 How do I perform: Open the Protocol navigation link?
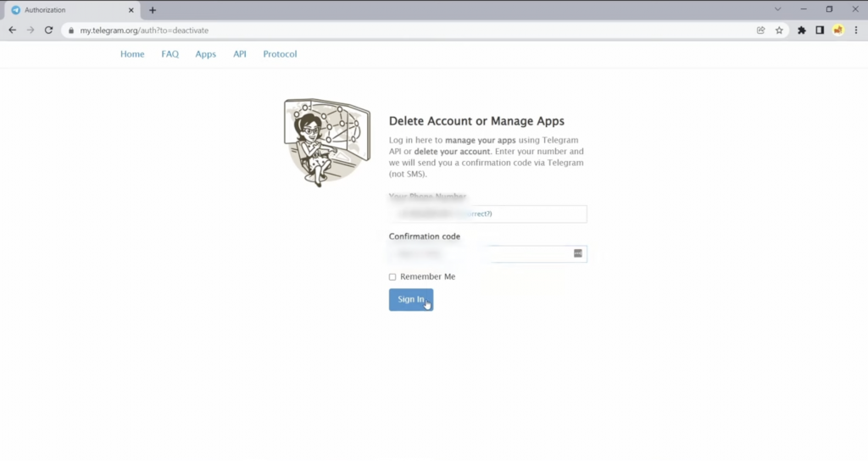(280, 54)
